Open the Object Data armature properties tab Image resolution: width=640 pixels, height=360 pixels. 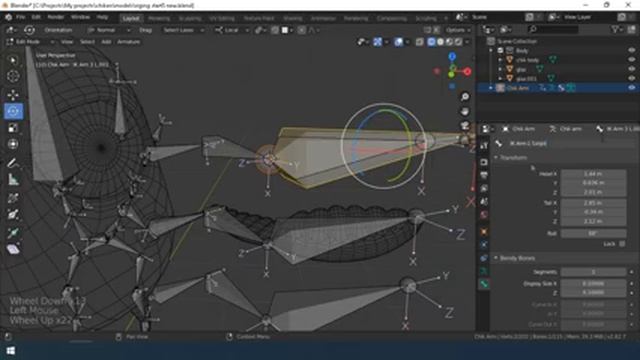coord(484,271)
